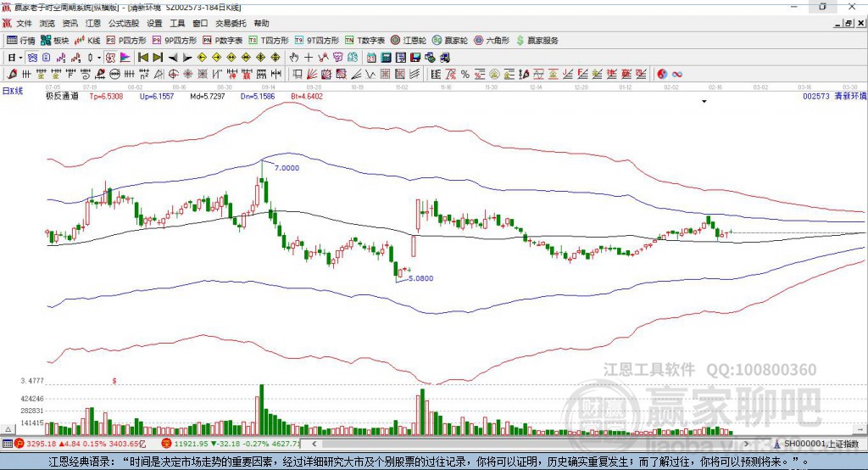Screen dimensions: 868x470
Task: Open the 公式选股 menu
Action: click(x=122, y=24)
